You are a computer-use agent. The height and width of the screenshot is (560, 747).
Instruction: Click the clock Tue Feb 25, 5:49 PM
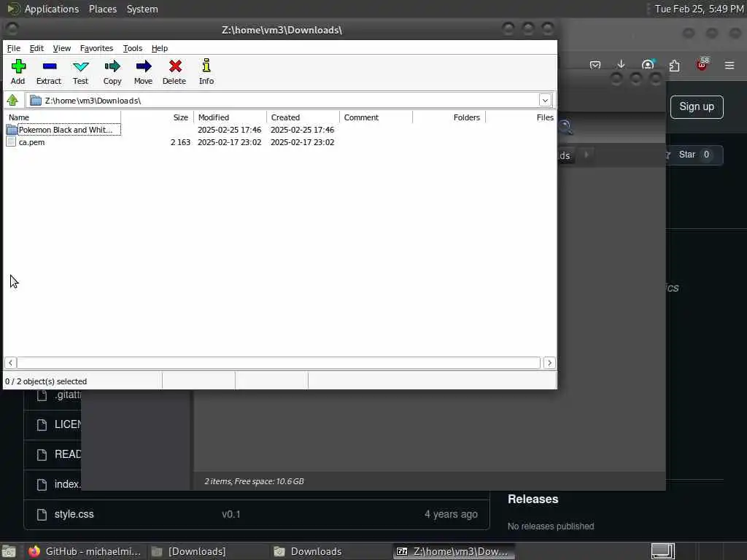tap(699, 9)
